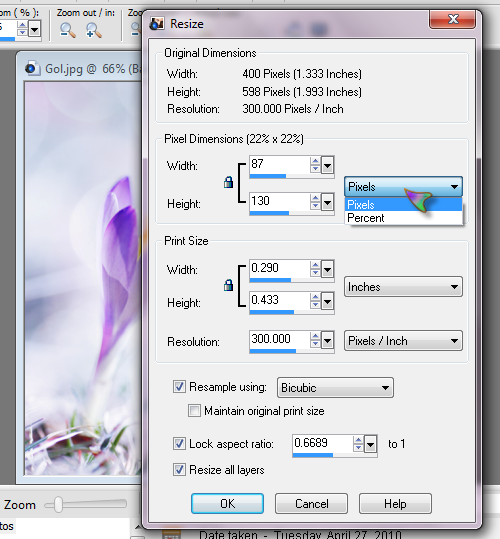Click the Gol.jpg document window icon
The height and width of the screenshot is (539, 500).
click(32, 68)
